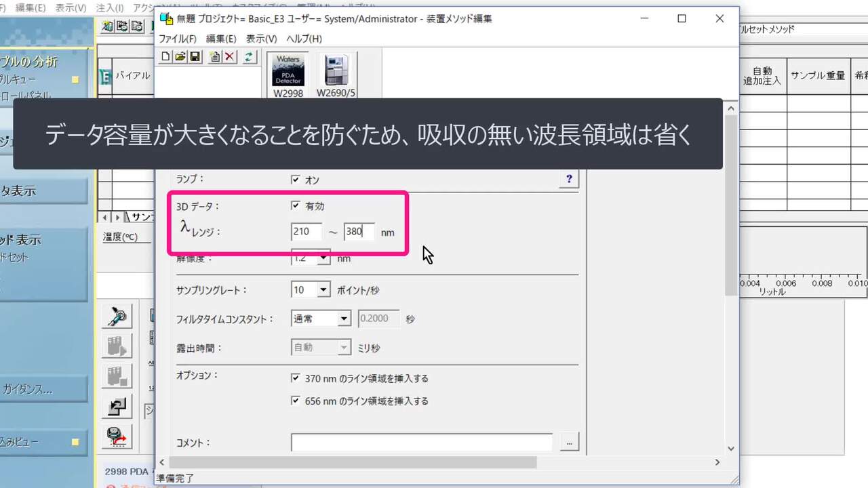The height and width of the screenshot is (488, 868).
Task: Click the ellipsis button beside コメント field
Action: 569,442
